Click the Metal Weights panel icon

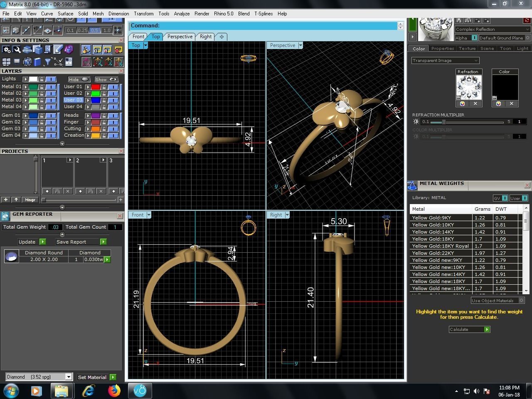412,185
